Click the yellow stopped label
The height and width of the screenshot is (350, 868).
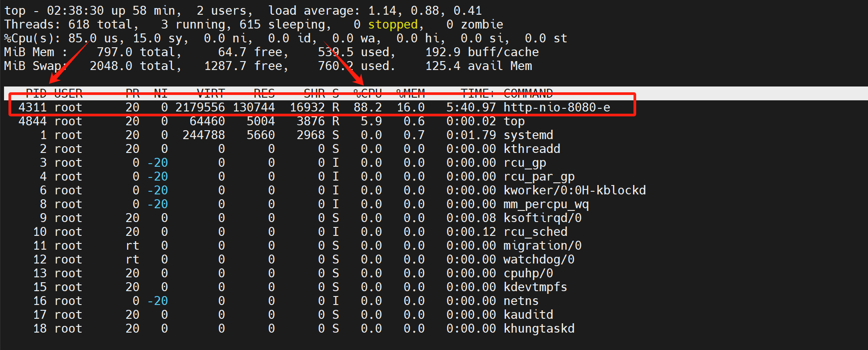[x=393, y=25]
